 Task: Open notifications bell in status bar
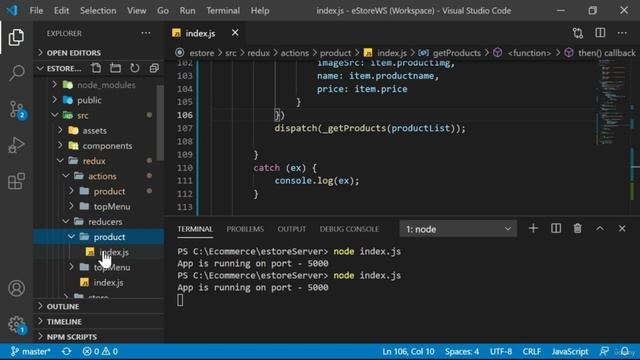click(624, 351)
